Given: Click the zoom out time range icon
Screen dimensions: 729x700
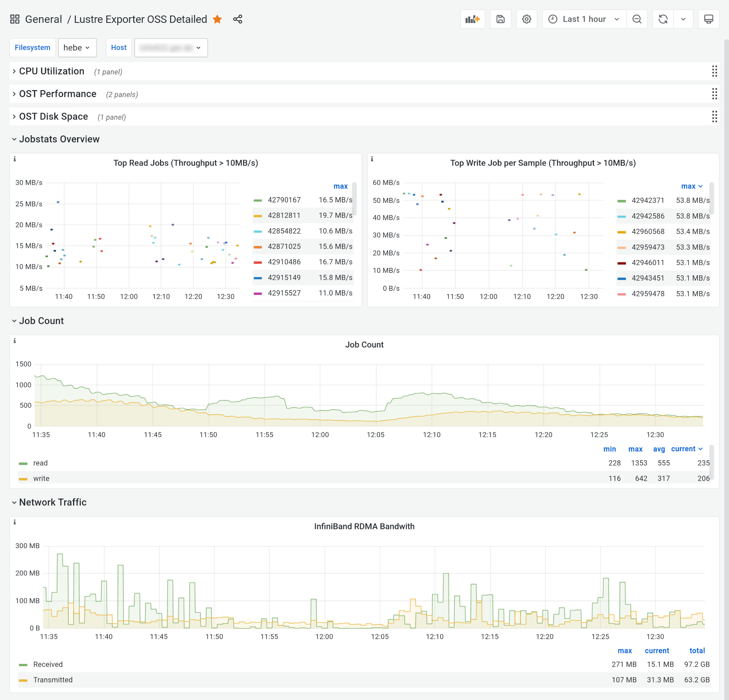Looking at the screenshot, I should click(637, 19).
